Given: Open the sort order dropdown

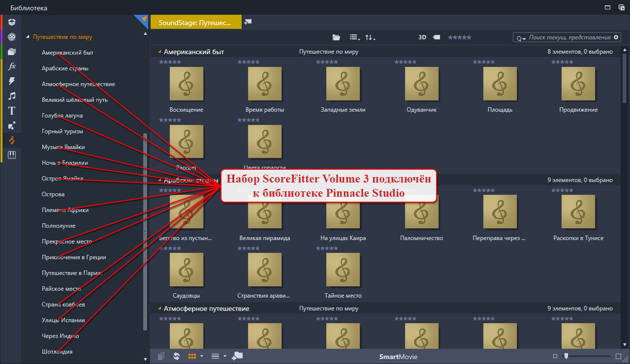Looking at the screenshot, I should tap(370, 37).
